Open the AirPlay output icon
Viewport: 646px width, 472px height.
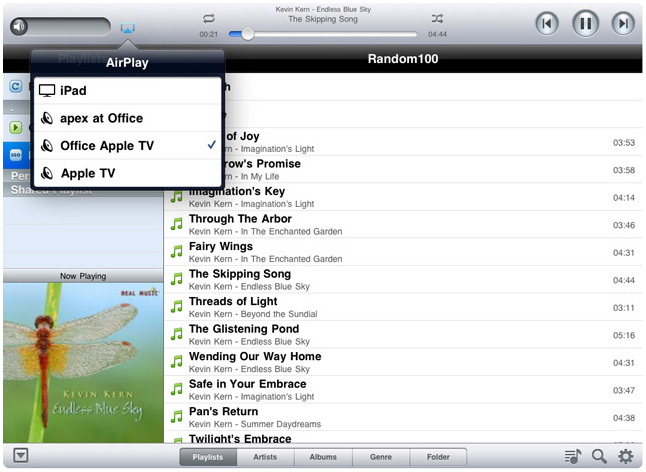[128, 28]
